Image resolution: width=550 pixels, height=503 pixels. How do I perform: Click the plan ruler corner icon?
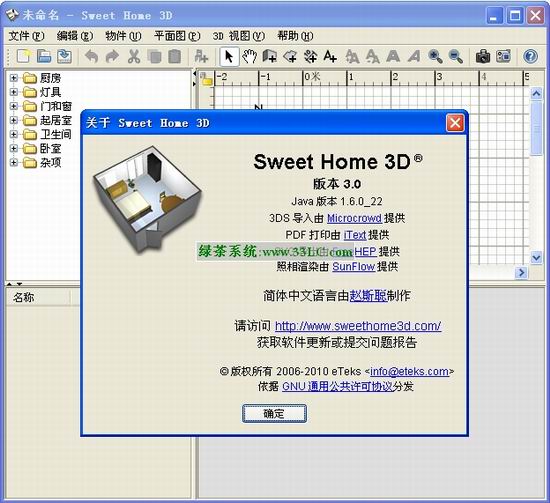pos(206,79)
